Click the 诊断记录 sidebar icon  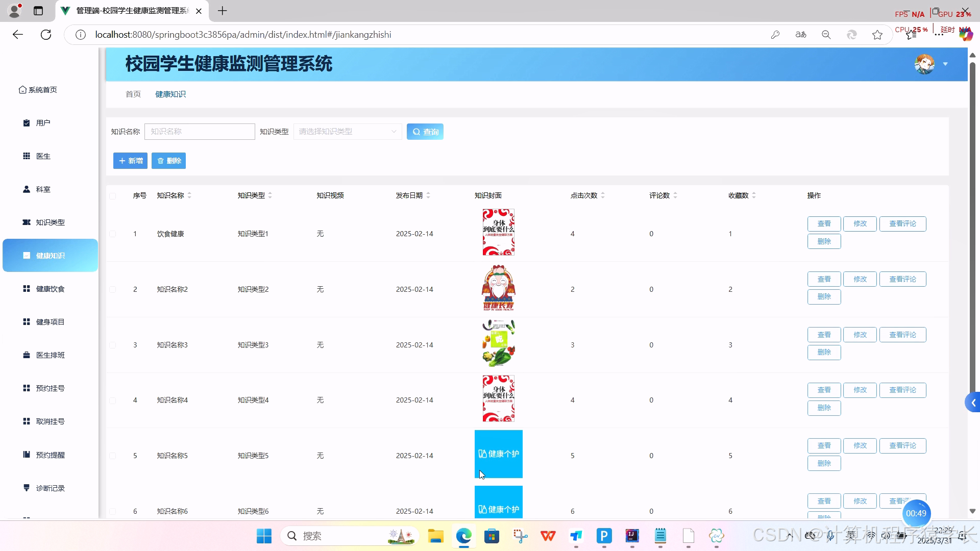tap(50, 488)
